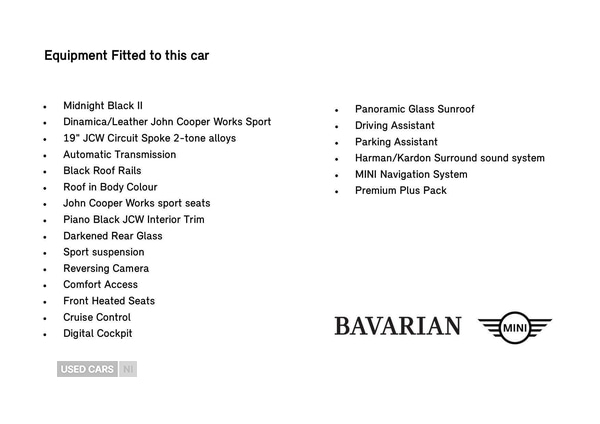Click the USED CARS NI badge

click(x=96, y=369)
